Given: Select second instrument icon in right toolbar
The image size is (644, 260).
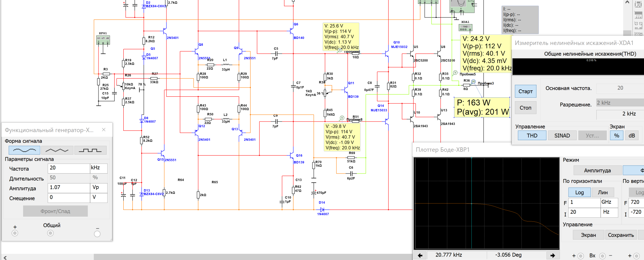Looking at the screenshot, I should click(638, 15).
